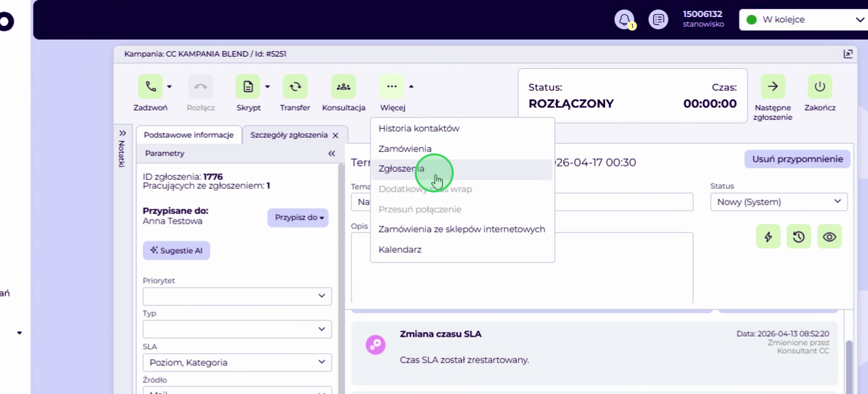Image resolution: width=868 pixels, height=394 pixels.
Task: Open the W kolejce status dropdown
Action: pyautogui.click(x=804, y=20)
